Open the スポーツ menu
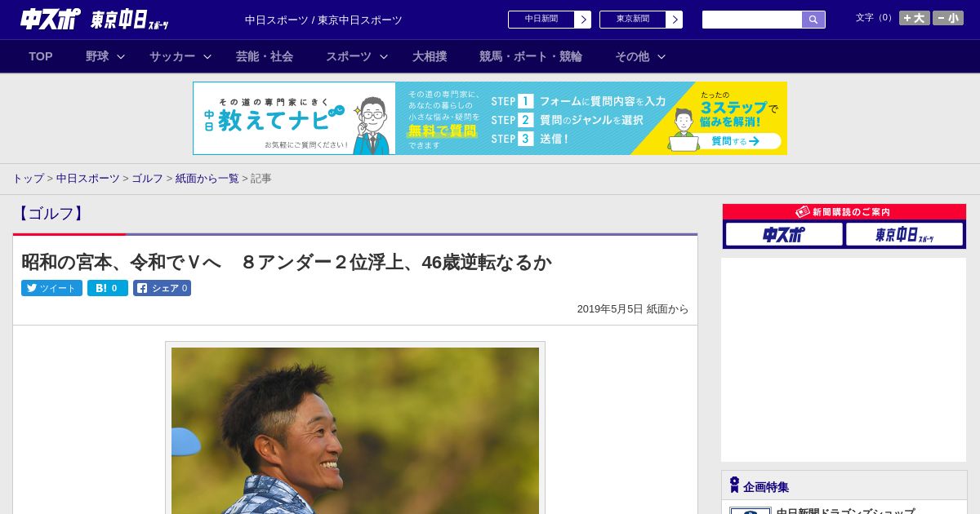Screen dimensions: 980x514 349,56
